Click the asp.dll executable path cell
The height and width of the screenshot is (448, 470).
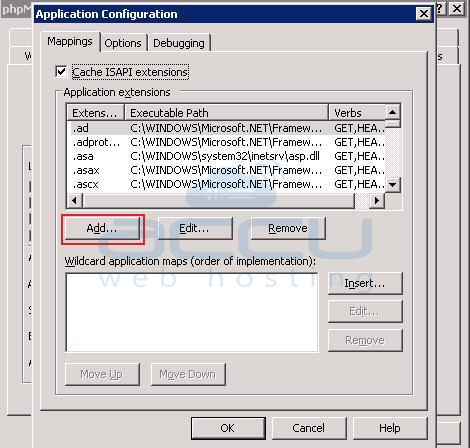pos(225,156)
